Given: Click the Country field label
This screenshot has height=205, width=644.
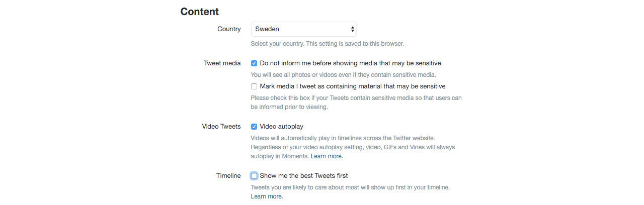Looking at the screenshot, I should coord(229,29).
